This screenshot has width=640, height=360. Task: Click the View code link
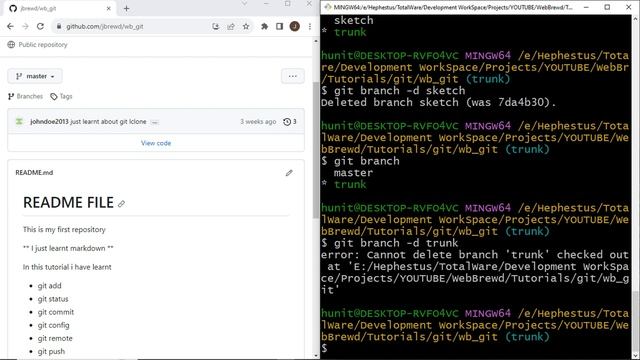(x=156, y=143)
